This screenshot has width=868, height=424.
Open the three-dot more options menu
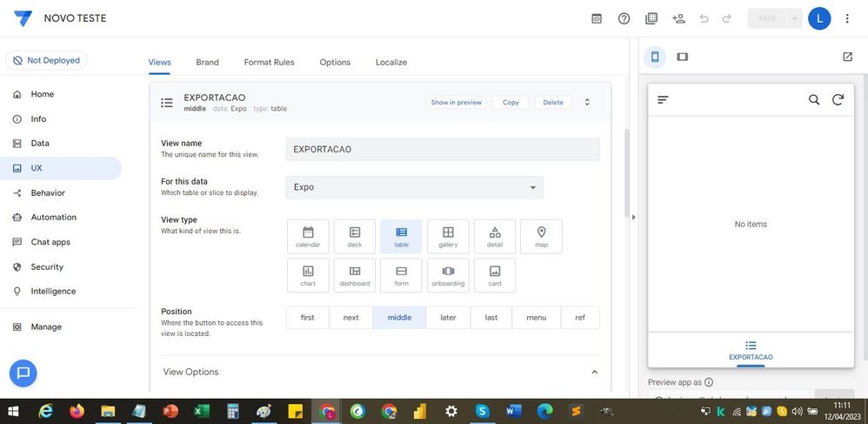[847, 18]
